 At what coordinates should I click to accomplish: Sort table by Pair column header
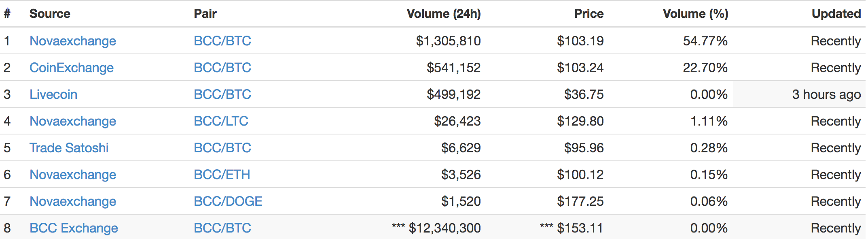[205, 14]
